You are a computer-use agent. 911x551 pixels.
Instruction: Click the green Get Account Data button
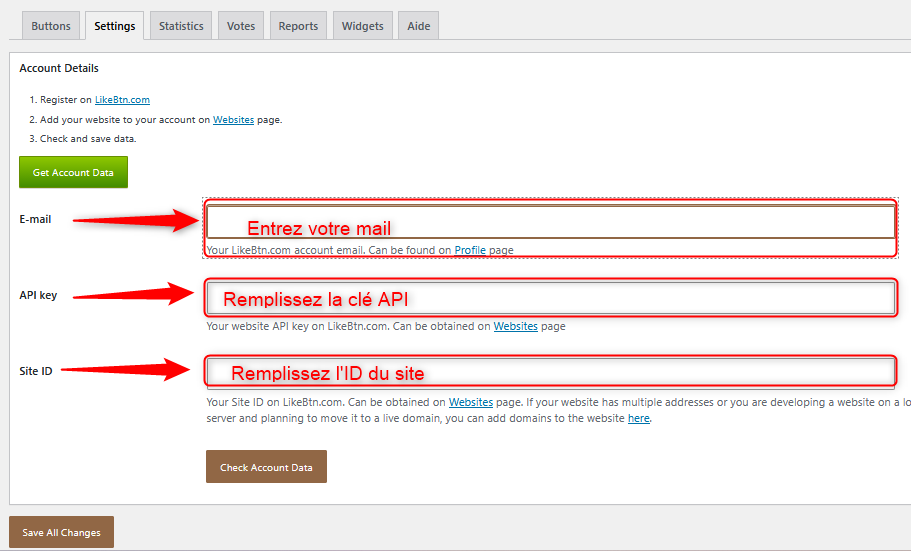73,172
